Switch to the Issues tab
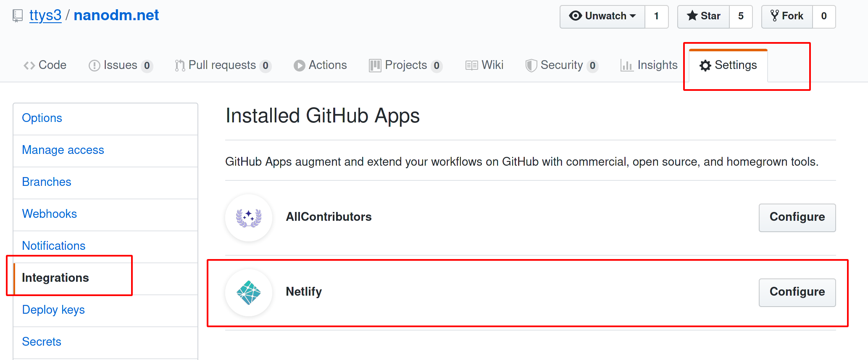Screen dimensions: 868x360 pos(121,65)
